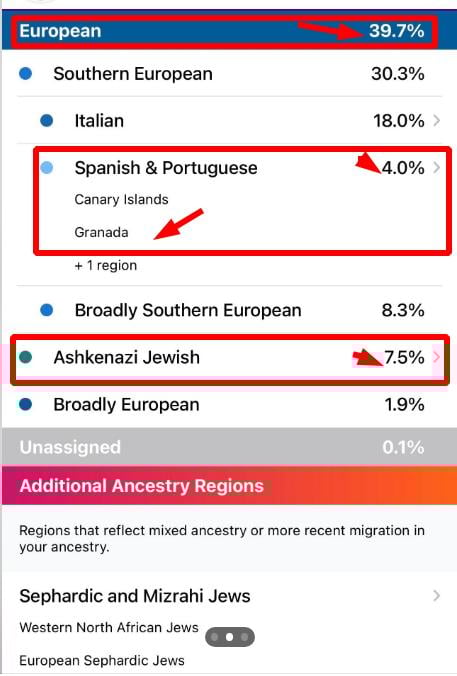The image size is (457, 676).
Task: Open the Granada region entry
Action: pos(101,232)
